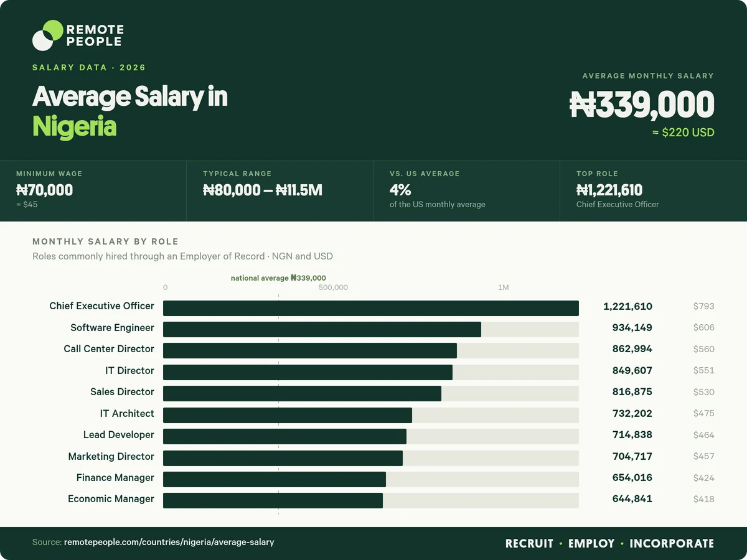The width and height of the screenshot is (747, 560).
Task: Click the RECRUIT footer text
Action: pyautogui.click(x=529, y=543)
